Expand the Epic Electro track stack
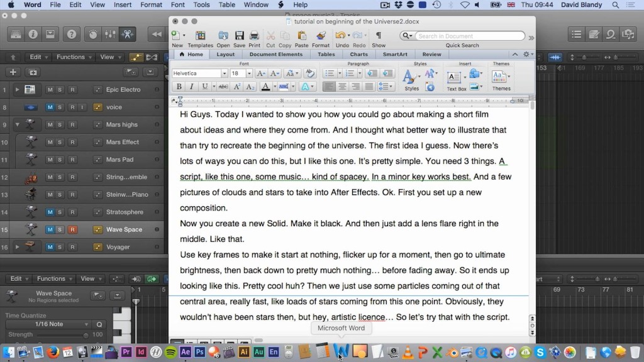This screenshot has height=362, width=644. (x=17, y=90)
